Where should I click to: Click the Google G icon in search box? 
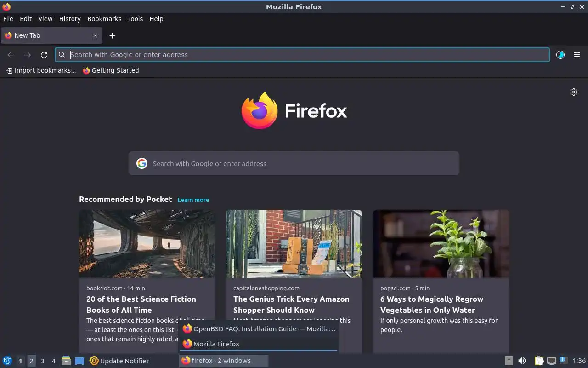point(142,163)
